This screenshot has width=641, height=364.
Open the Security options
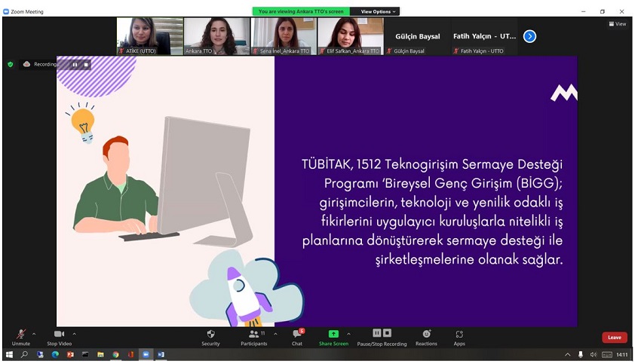(x=210, y=337)
